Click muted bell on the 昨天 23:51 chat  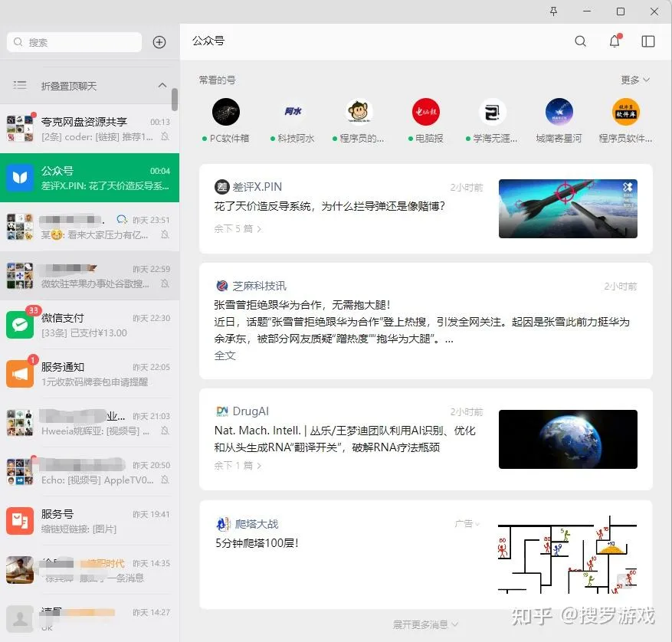point(165,234)
